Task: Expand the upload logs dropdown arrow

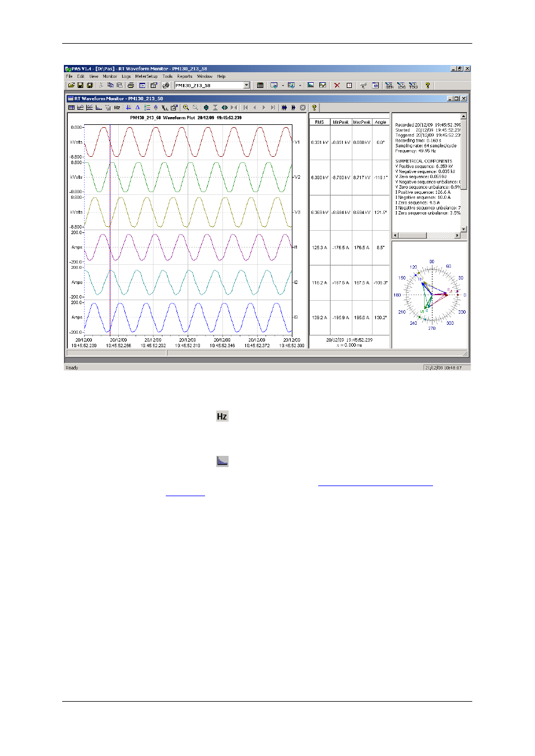Action: pyautogui.click(x=283, y=86)
